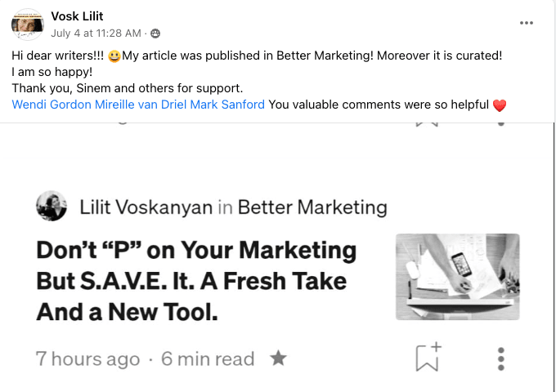Open the post options three-dot menu
Image resolution: width=556 pixels, height=392 pixels.
tap(527, 23)
